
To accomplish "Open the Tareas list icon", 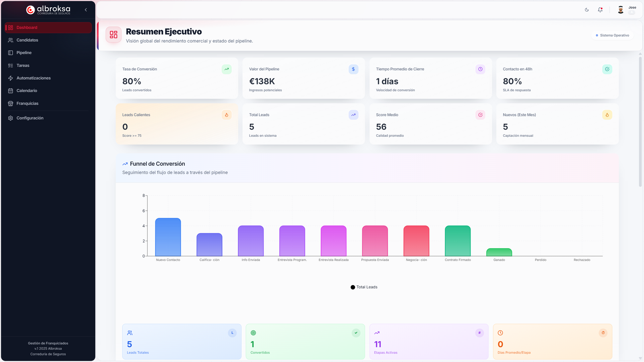I will tap(10, 66).
